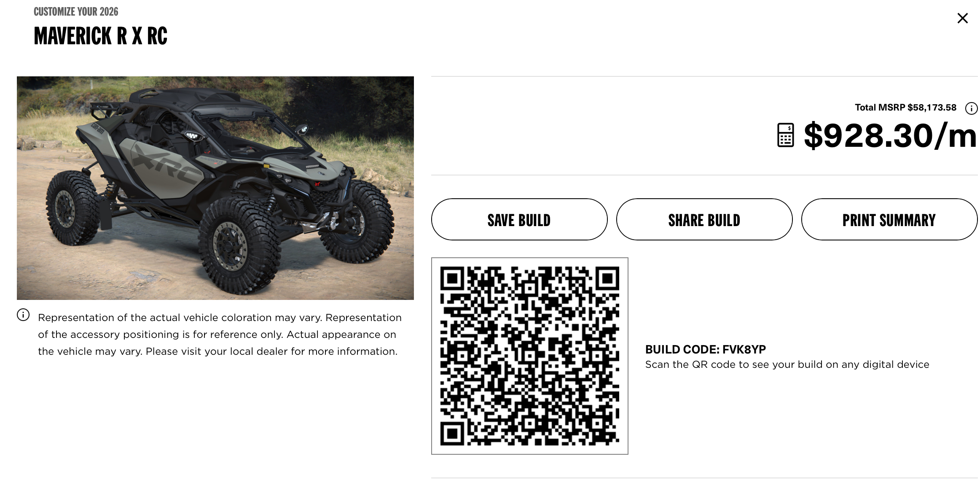
Task: Click the vehicle's rear left tire
Action: (x=72, y=208)
